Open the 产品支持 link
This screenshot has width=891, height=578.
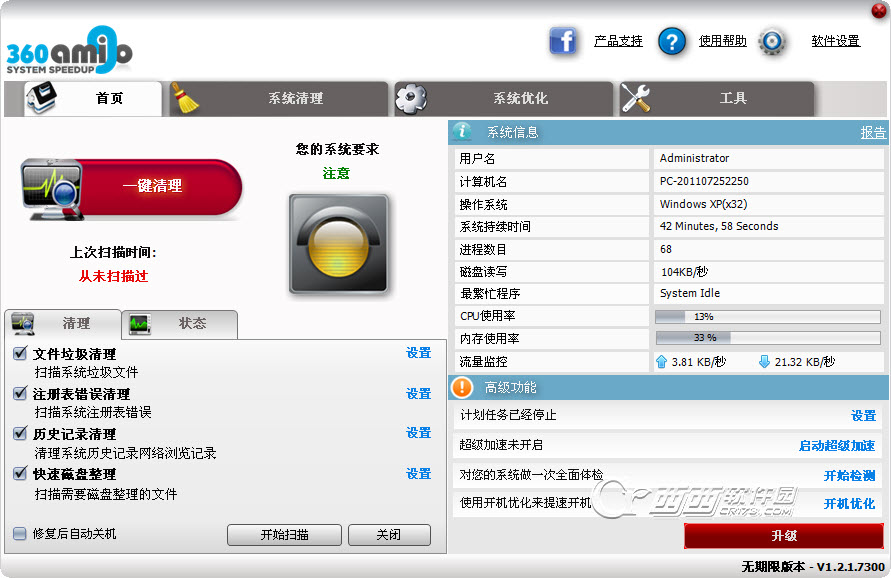(x=618, y=41)
